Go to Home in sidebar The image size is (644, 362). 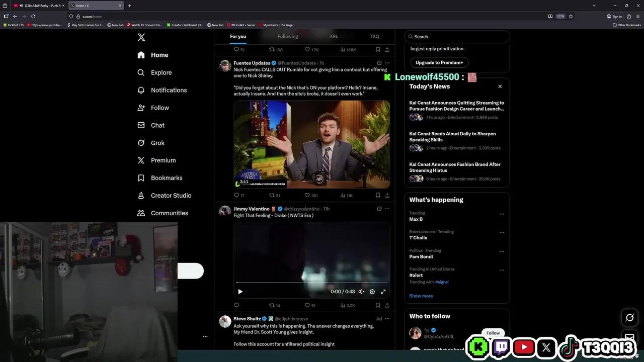(153, 55)
